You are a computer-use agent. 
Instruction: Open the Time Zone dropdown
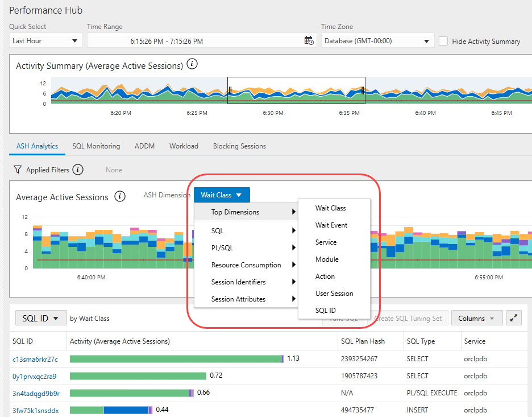point(377,41)
